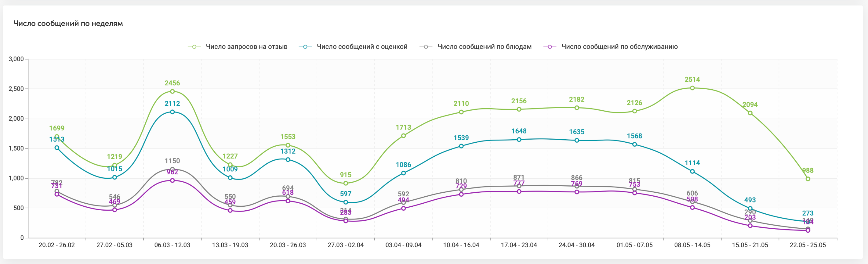Click the x-axis label '17.04 - 23.04'
The image size is (868, 264).
[x=519, y=245]
